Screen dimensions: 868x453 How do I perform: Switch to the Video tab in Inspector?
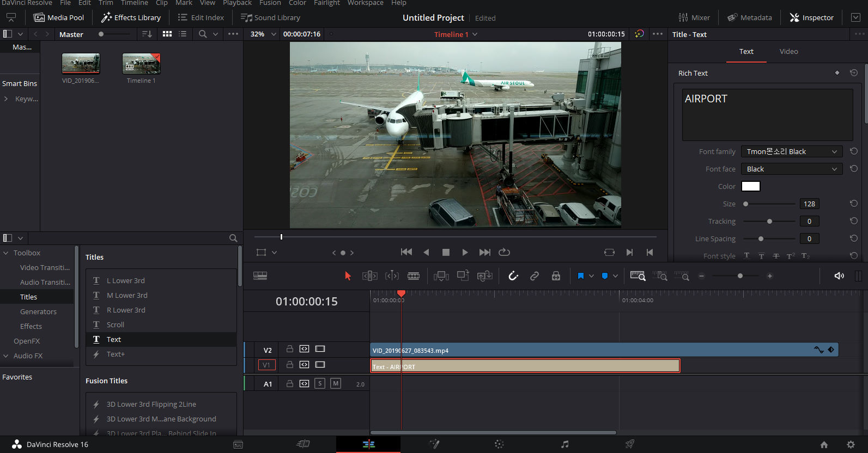pyautogui.click(x=788, y=51)
